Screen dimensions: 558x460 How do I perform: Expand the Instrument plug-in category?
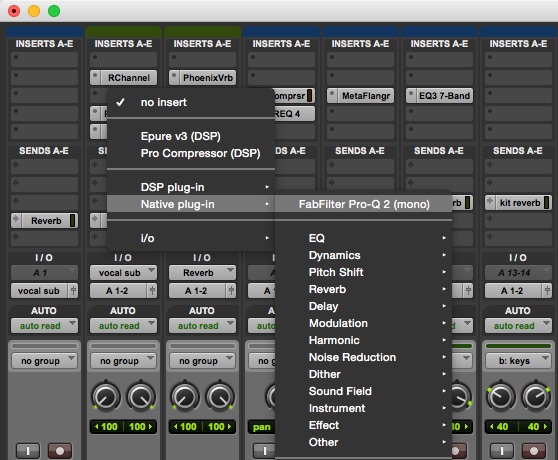click(363, 408)
